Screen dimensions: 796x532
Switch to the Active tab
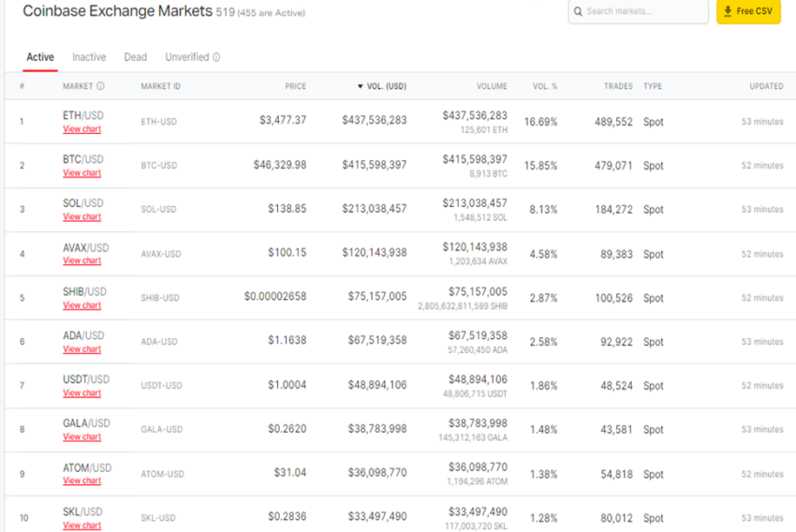coord(40,57)
